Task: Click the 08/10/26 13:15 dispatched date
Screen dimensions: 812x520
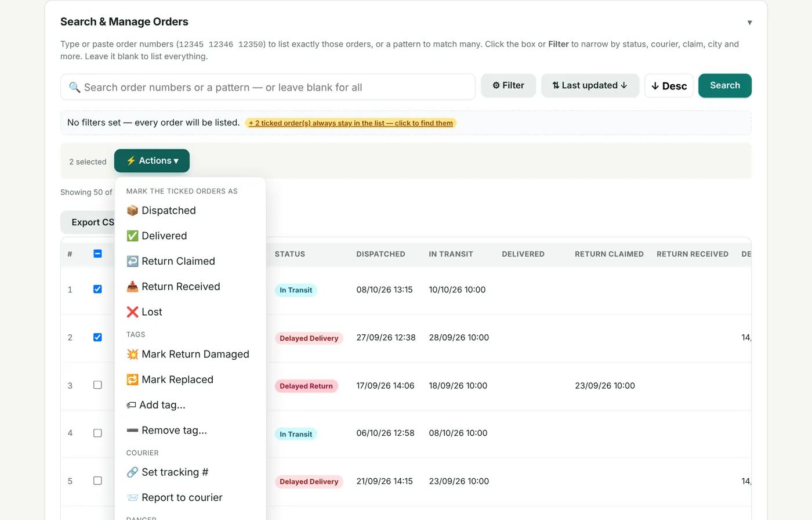Action: pos(385,290)
